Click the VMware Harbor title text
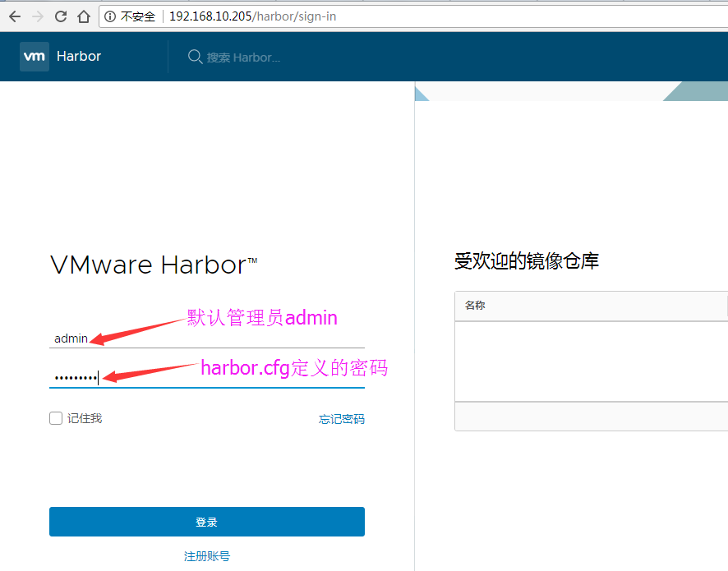 (154, 265)
